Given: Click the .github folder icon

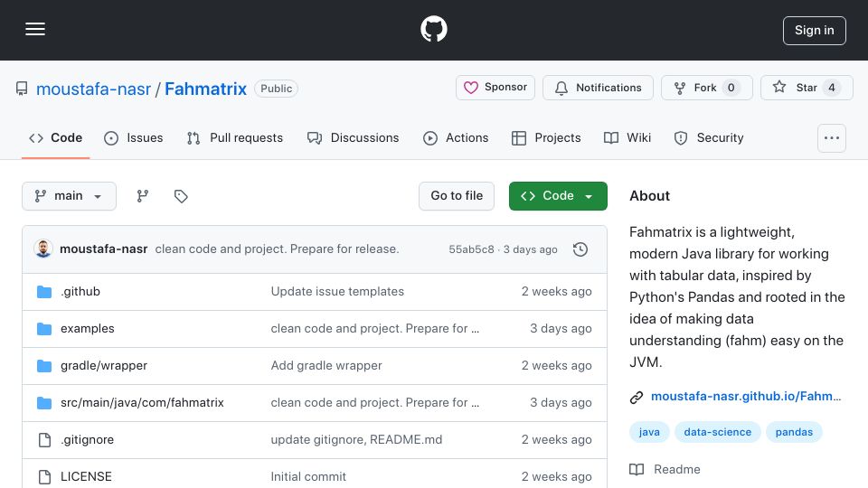Looking at the screenshot, I should point(44,292).
